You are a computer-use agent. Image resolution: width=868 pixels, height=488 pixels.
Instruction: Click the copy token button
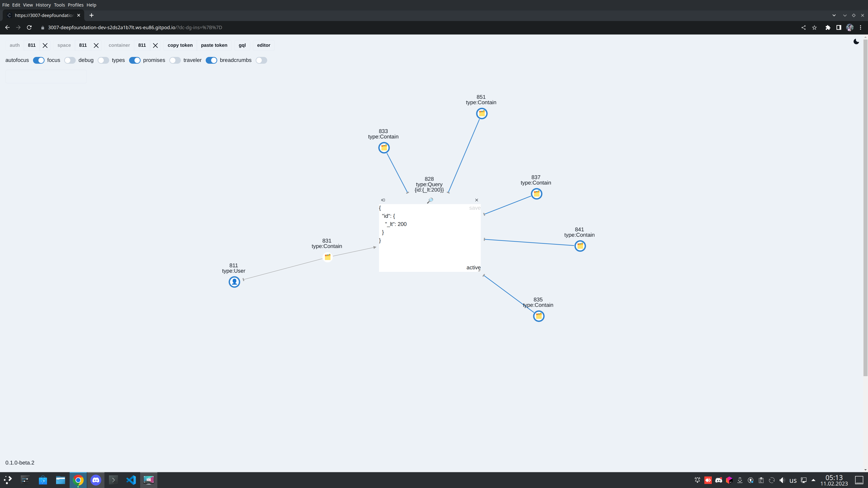(180, 45)
